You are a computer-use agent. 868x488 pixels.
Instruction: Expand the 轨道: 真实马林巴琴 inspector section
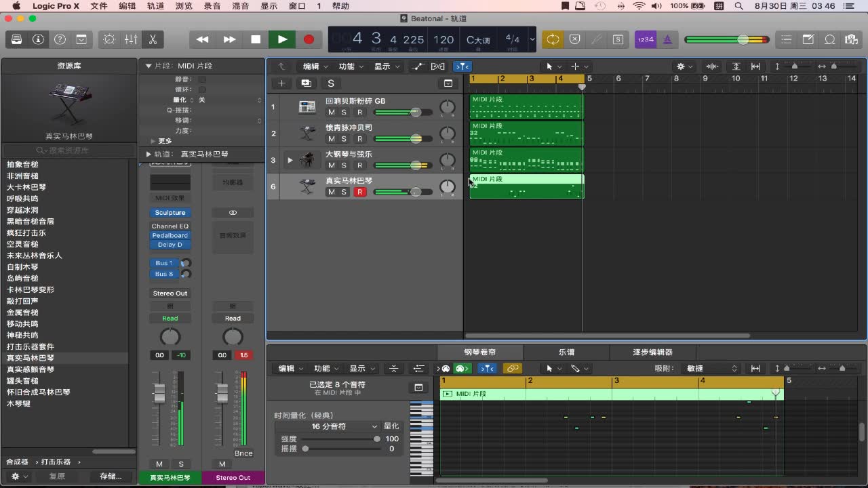point(149,155)
